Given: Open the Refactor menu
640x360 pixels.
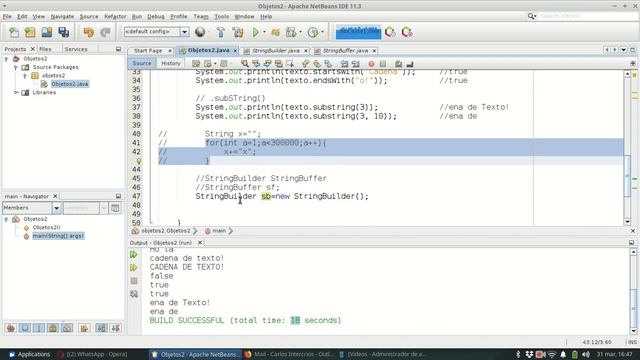Looking at the screenshot, I should (x=115, y=17).
